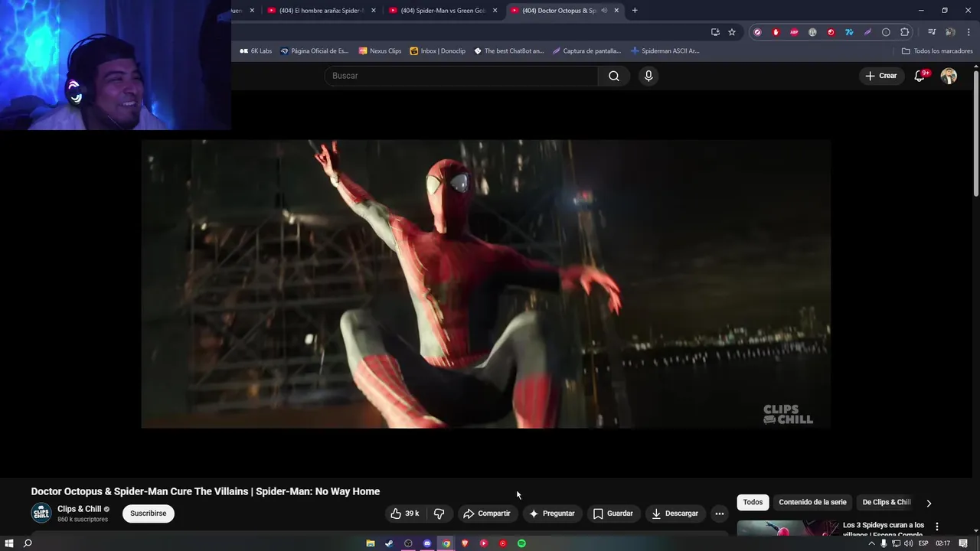Open Brave browser from the taskbar
Screen dimensions: 980x551
(x=465, y=543)
